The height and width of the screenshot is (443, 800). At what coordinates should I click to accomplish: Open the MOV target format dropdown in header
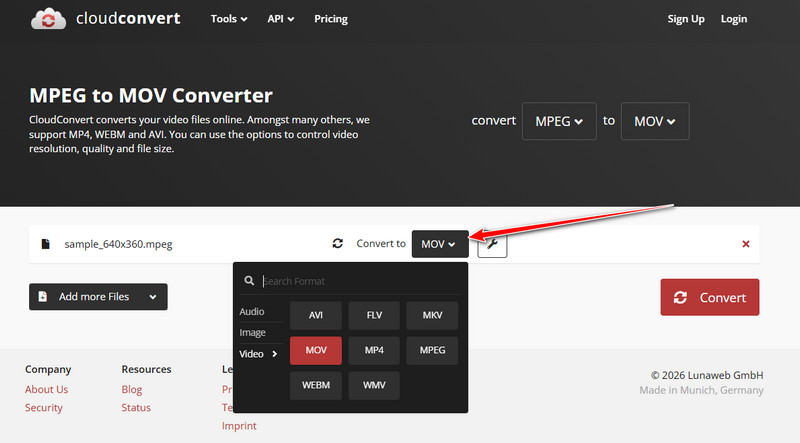(654, 121)
